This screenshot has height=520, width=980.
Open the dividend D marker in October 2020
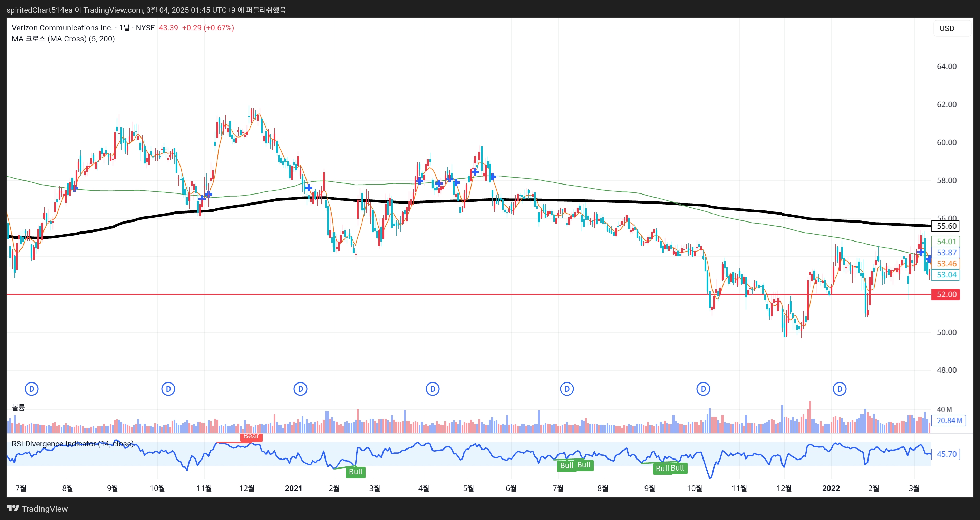click(x=168, y=389)
